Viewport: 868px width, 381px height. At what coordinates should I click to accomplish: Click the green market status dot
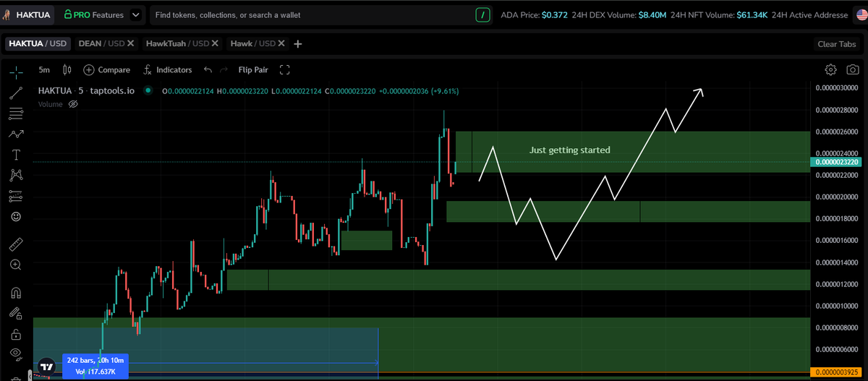(148, 91)
